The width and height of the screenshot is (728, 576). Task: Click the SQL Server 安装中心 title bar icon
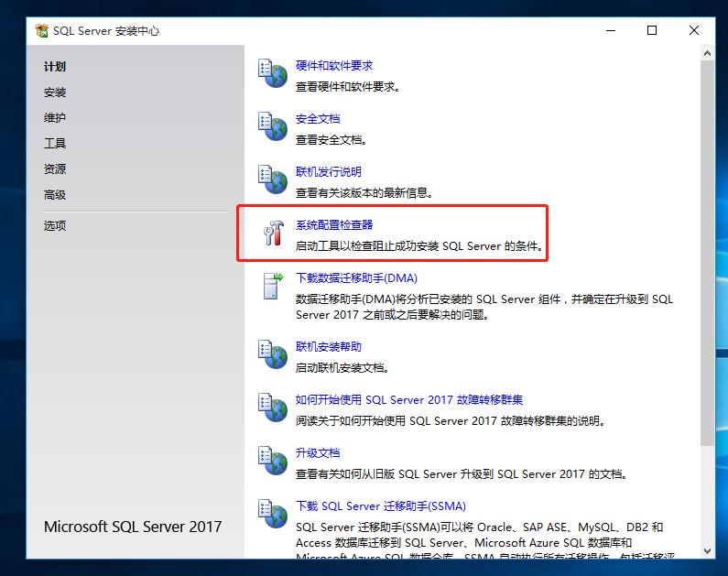click(42, 30)
